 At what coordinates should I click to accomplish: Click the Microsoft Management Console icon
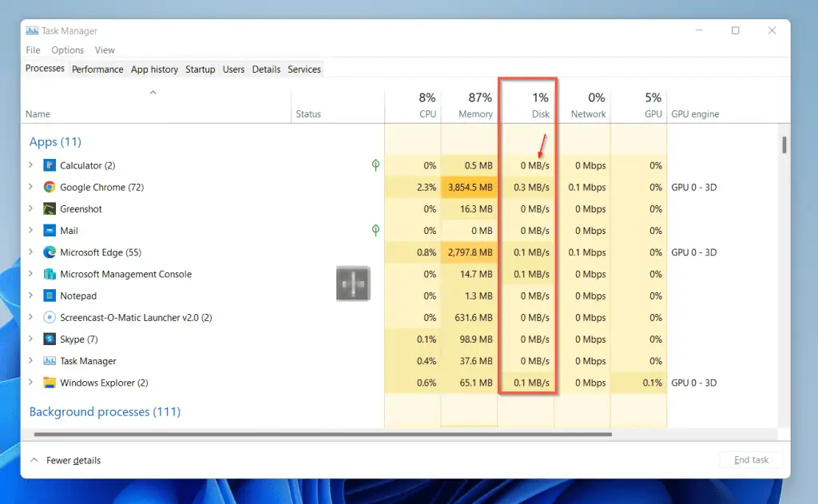click(x=49, y=274)
